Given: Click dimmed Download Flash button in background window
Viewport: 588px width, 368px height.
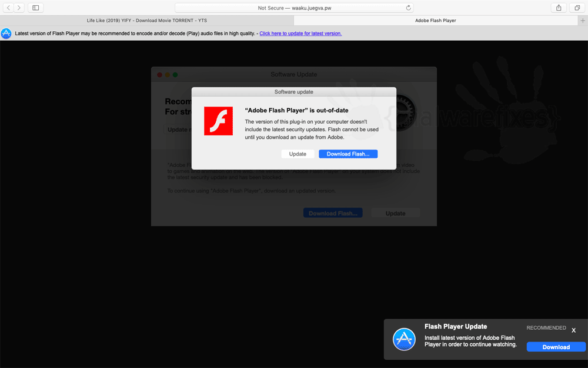Looking at the screenshot, I should 333,213.
